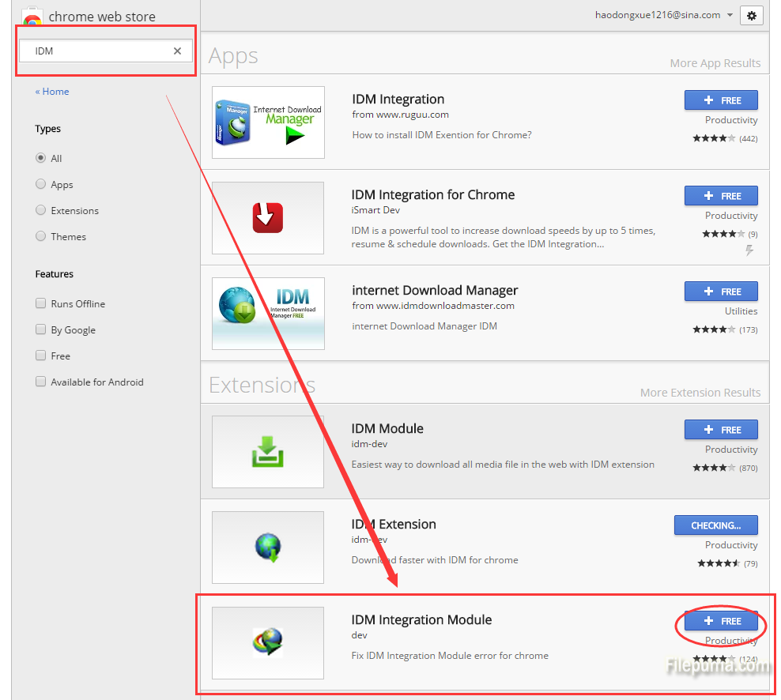
Task: Check the By Google filter
Action: (41, 329)
